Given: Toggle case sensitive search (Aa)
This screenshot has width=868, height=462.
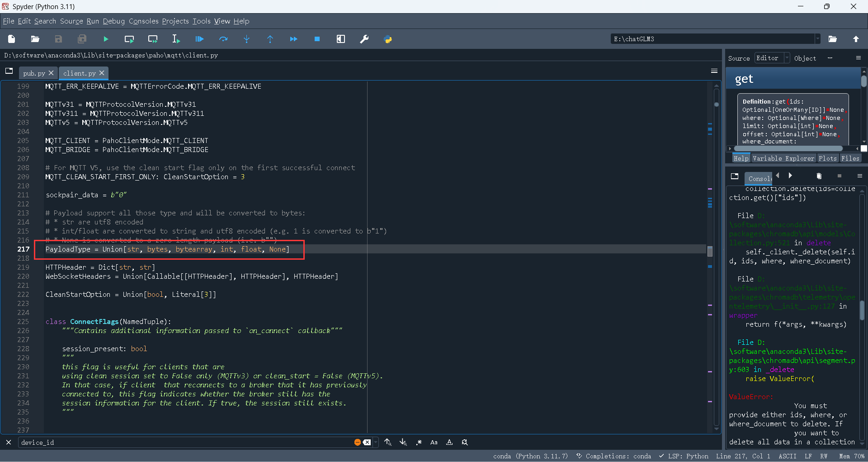Looking at the screenshot, I should 434,443.
